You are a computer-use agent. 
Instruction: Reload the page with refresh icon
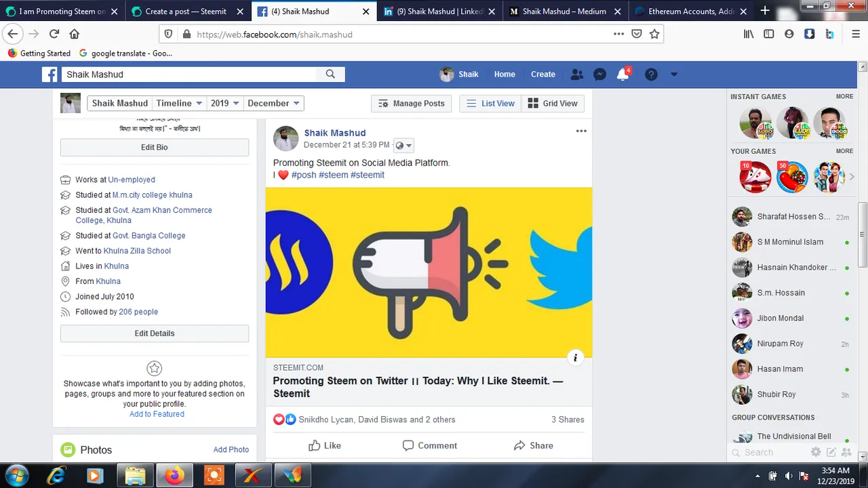(x=54, y=34)
